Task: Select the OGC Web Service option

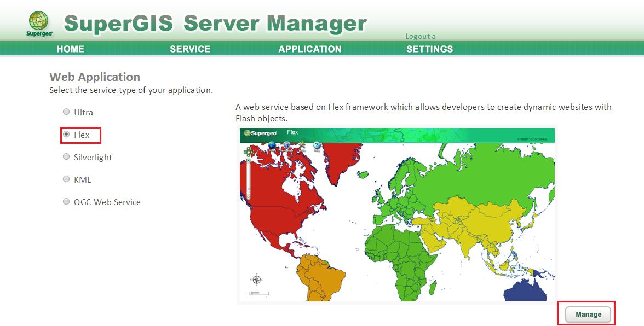Action: coord(66,201)
